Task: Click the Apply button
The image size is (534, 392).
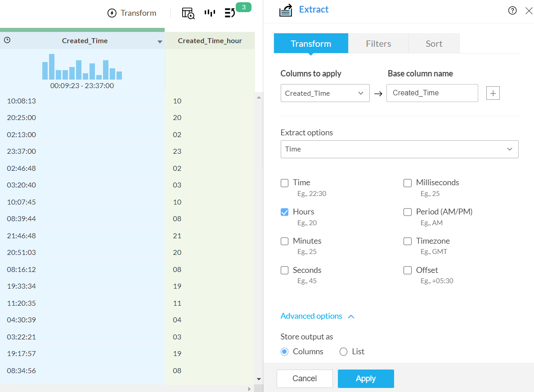Action: tap(366, 379)
